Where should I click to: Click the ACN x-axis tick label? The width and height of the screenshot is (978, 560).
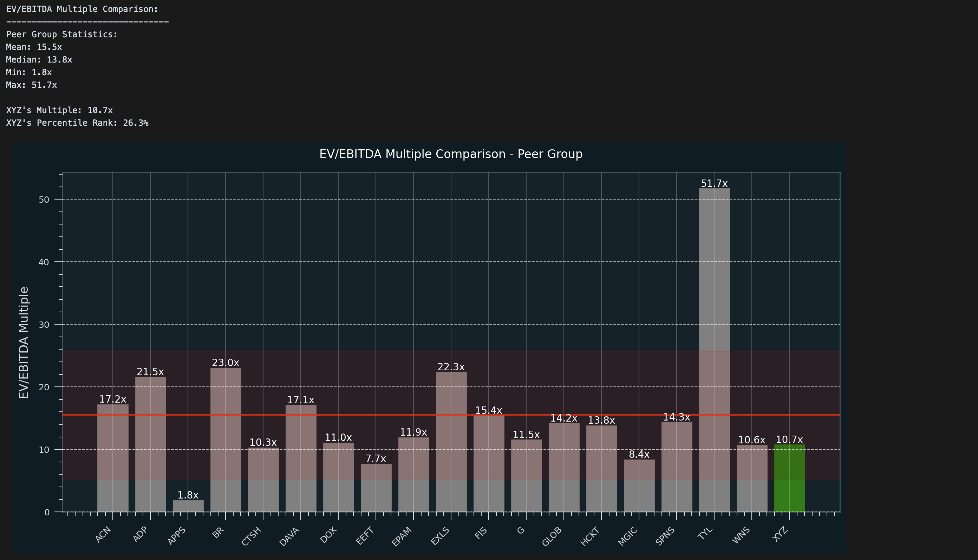(x=103, y=534)
